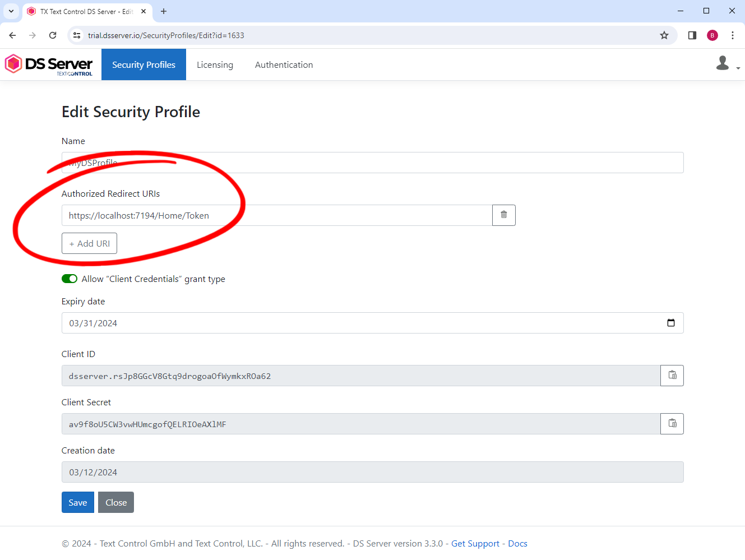745x560 pixels.
Task: Reload the page
Action: pyautogui.click(x=53, y=35)
